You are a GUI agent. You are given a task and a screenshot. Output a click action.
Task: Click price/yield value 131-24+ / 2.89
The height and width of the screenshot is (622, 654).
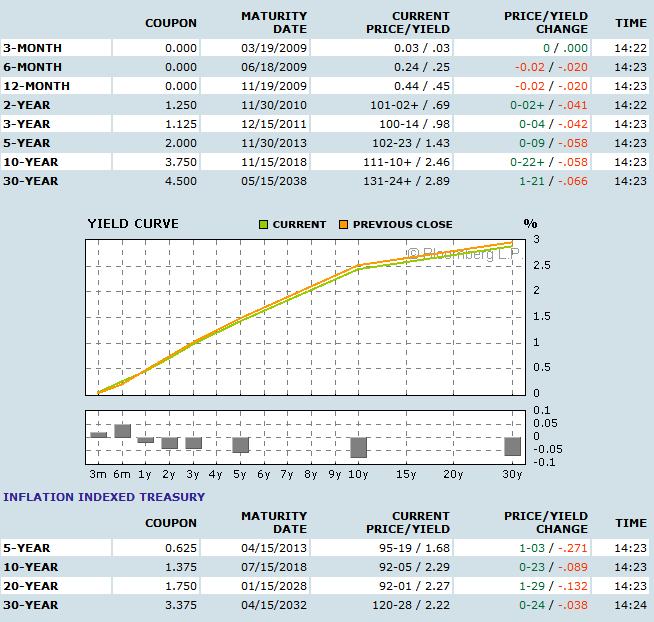point(407,181)
